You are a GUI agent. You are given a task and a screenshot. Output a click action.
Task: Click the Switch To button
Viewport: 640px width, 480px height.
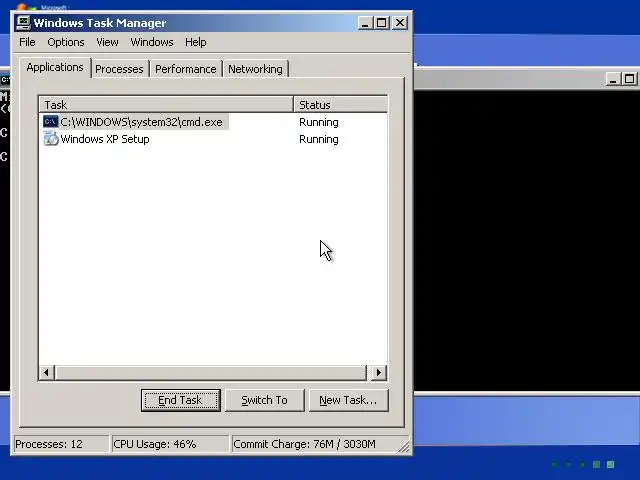pos(264,400)
